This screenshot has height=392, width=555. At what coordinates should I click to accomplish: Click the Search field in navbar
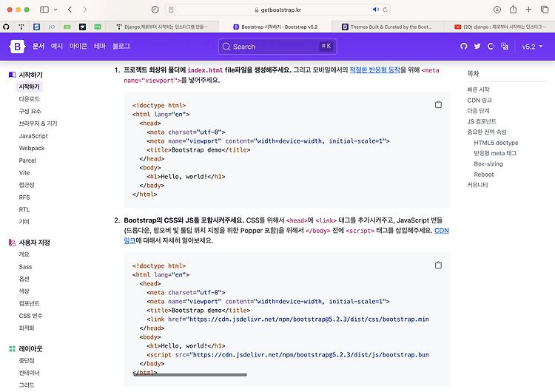(277, 47)
